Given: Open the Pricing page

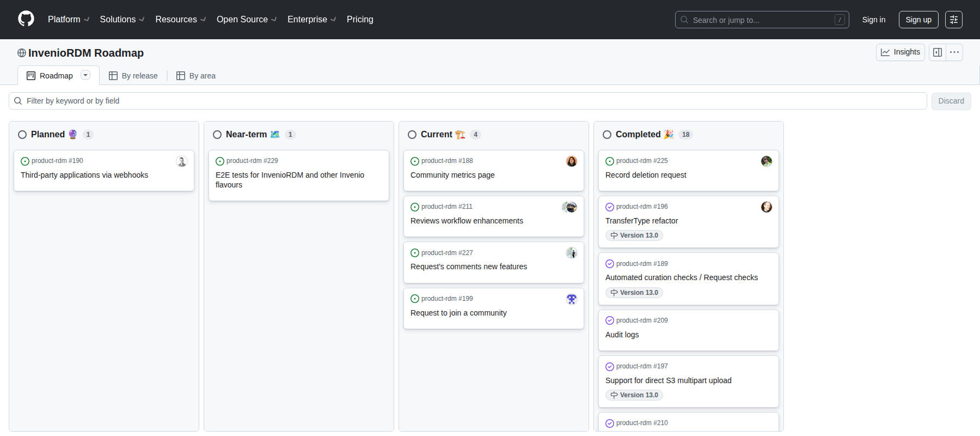Looking at the screenshot, I should tap(360, 20).
